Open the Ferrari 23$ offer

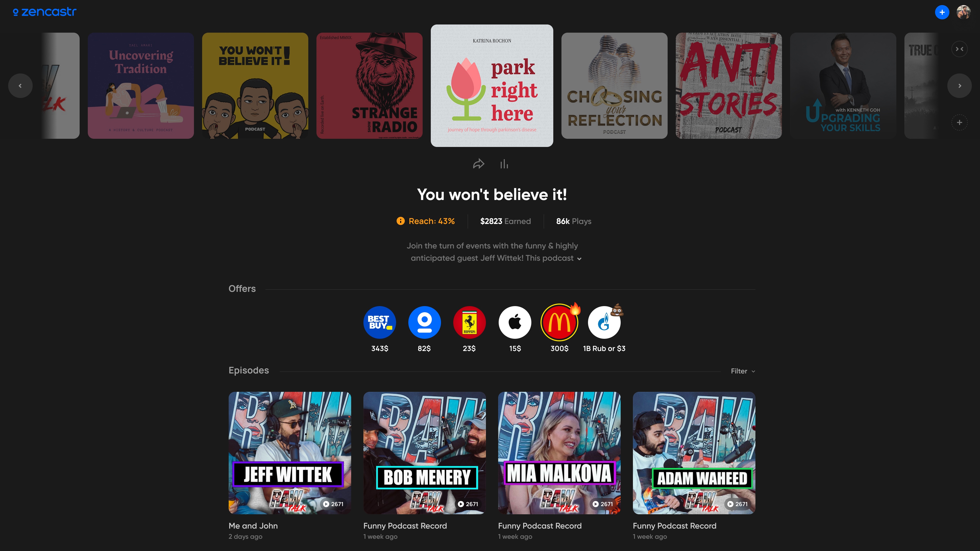[x=469, y=322]
